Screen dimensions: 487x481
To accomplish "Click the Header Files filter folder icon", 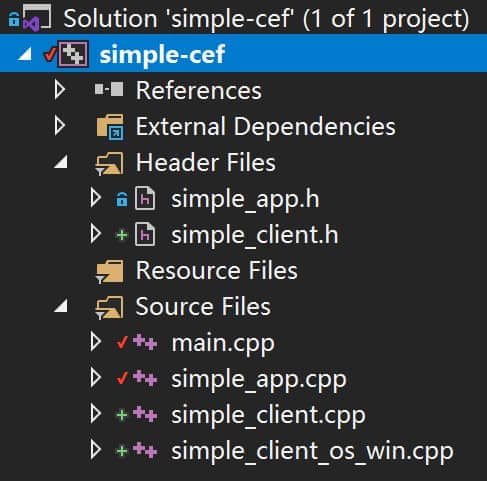I will click(109, 163).
